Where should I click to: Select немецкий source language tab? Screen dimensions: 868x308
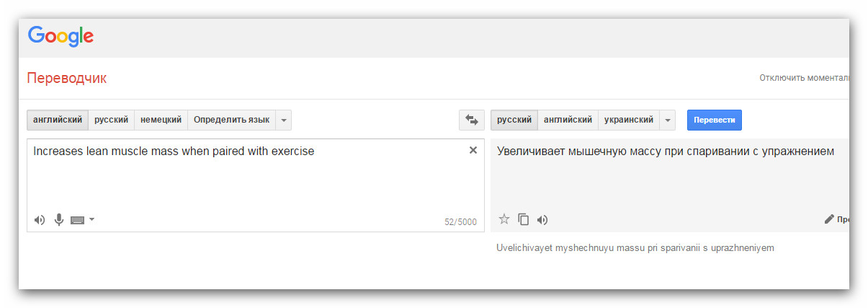pos(161,120)
